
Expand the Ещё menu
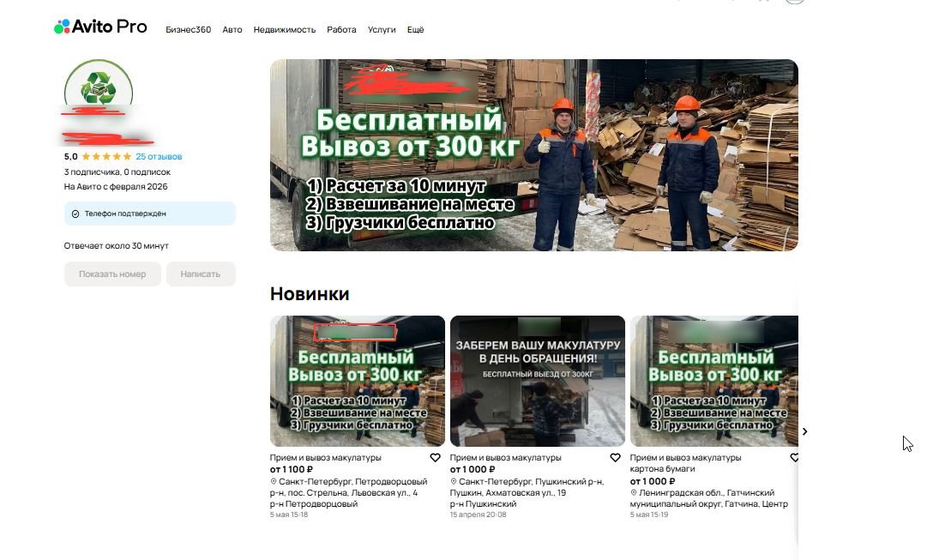(415, 30)
